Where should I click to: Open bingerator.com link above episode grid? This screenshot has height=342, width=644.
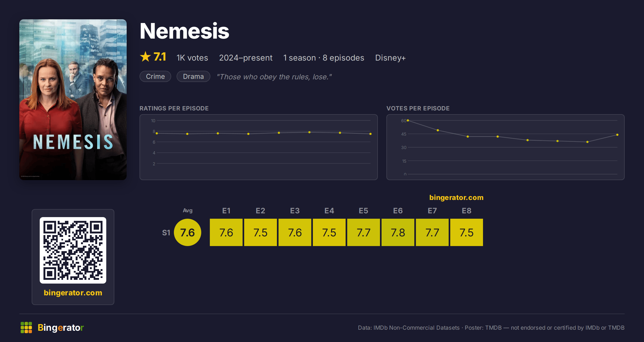[456, 198]
